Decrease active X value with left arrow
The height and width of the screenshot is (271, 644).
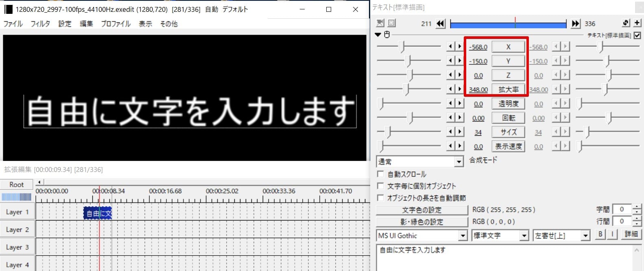point(450,47)
